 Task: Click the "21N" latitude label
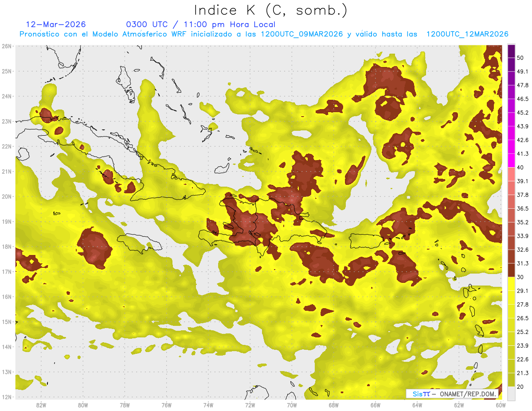click(x=7, y=172)
